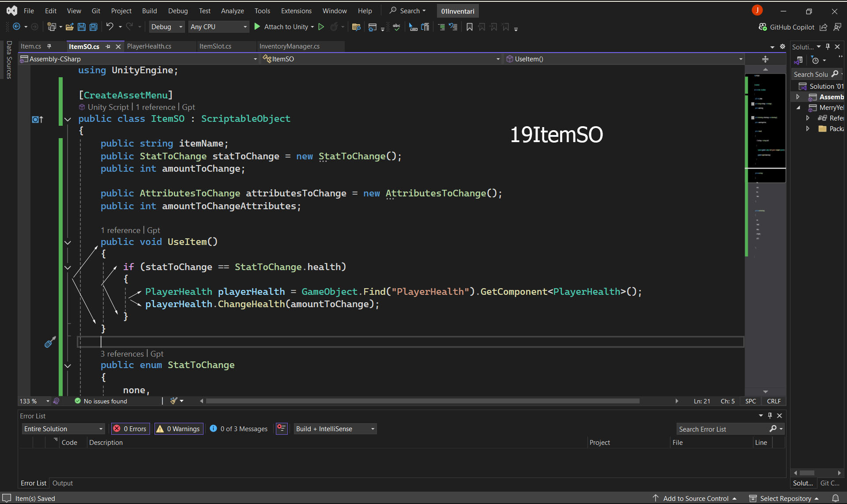The height and width of the screenshot is (504, 847).
Task: Toggle the 0 of 3 Messages filter
Action: [x=239, y=429]
